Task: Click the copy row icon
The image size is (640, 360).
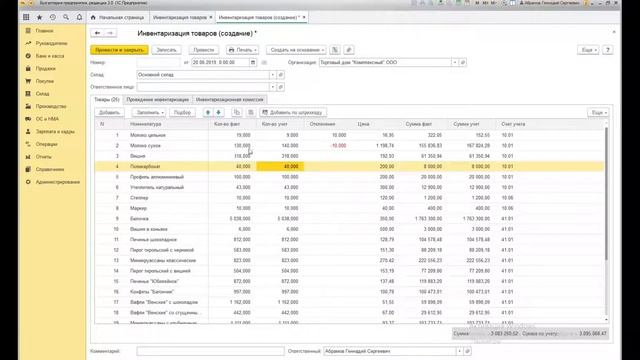Action: (237, 112)
